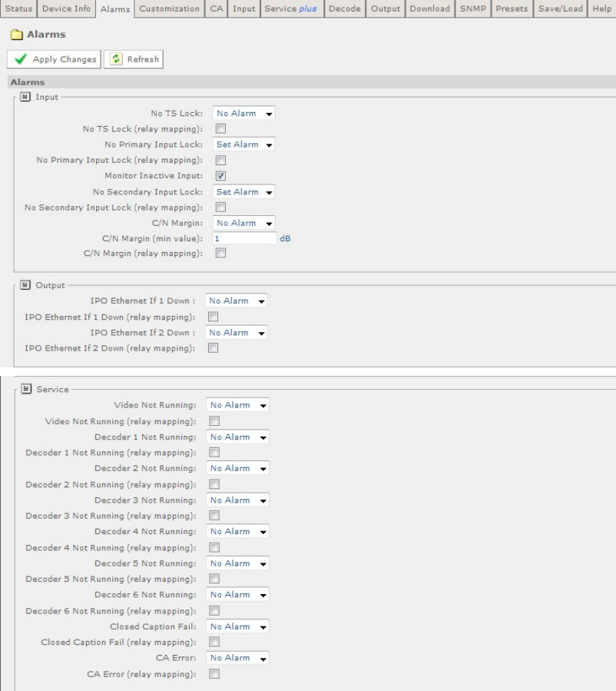Refresh the Alarms page
Screen dimensions: 616x691
134,59
